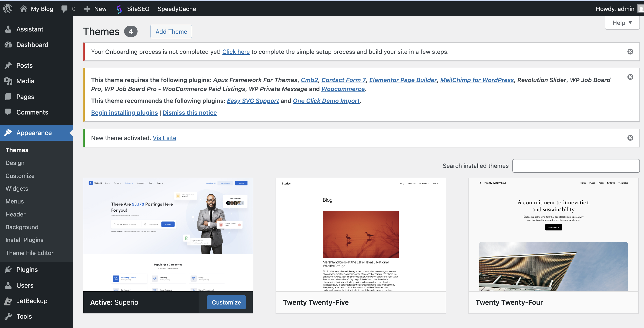This screenshot has height=328, width=644.
Task: Open the New content menu
Action: pyautogui.click(x=95, y=9)
